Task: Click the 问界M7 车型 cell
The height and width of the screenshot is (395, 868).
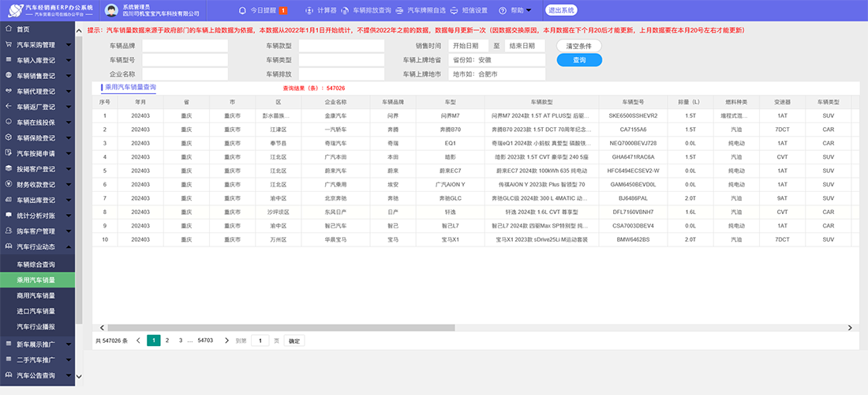Action: click(x=450, y=116)
